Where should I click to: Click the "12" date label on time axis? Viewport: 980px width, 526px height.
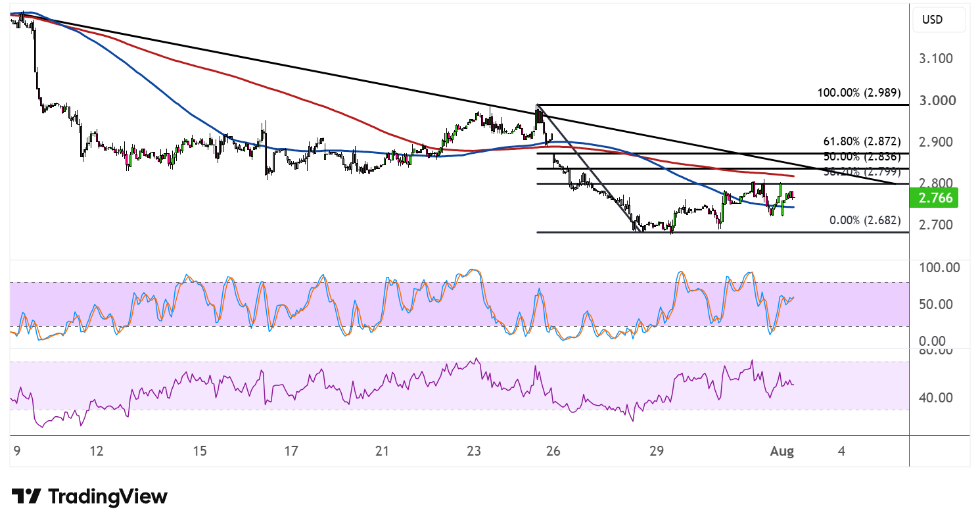click(97, 452)
